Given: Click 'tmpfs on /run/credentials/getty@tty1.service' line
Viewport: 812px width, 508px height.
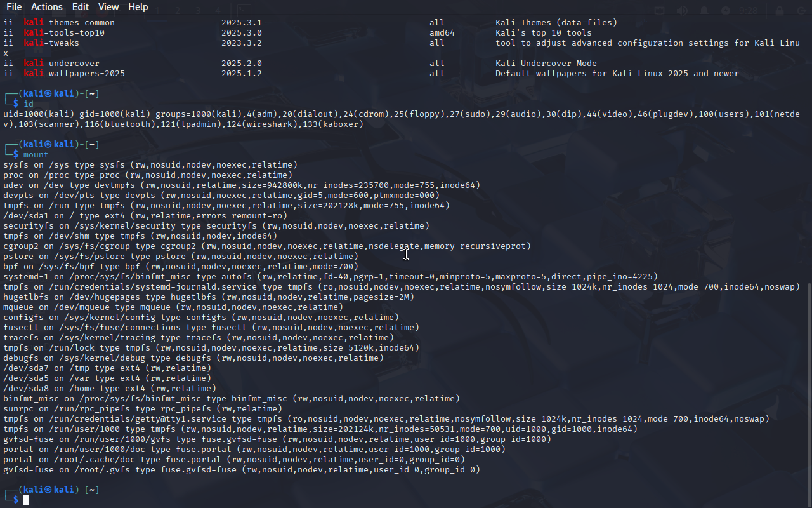Looking at the screenshot, I should (x=386, y=419).
